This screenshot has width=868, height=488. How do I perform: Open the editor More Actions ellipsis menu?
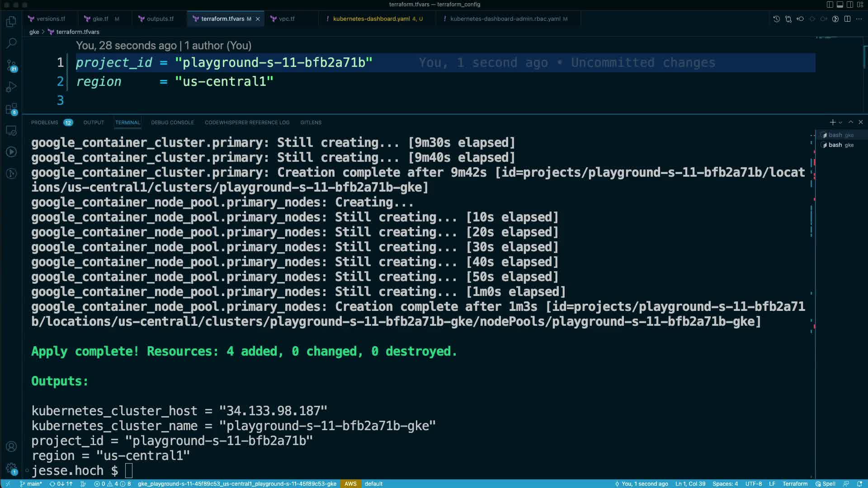[x=859, y=19]
